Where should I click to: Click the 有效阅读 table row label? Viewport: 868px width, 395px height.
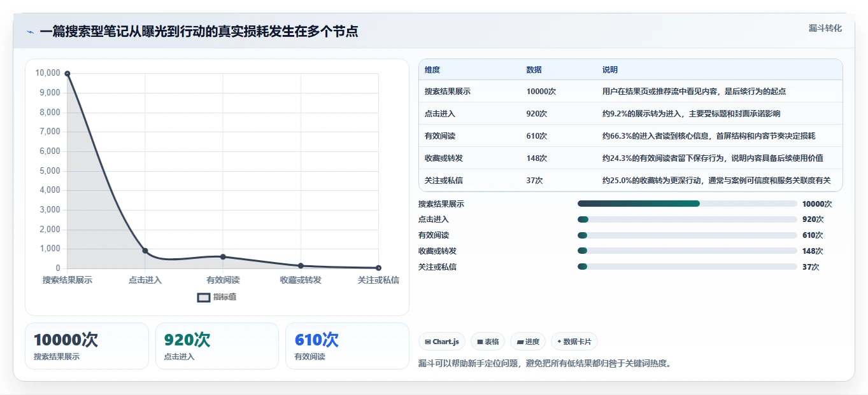(440, 136)
